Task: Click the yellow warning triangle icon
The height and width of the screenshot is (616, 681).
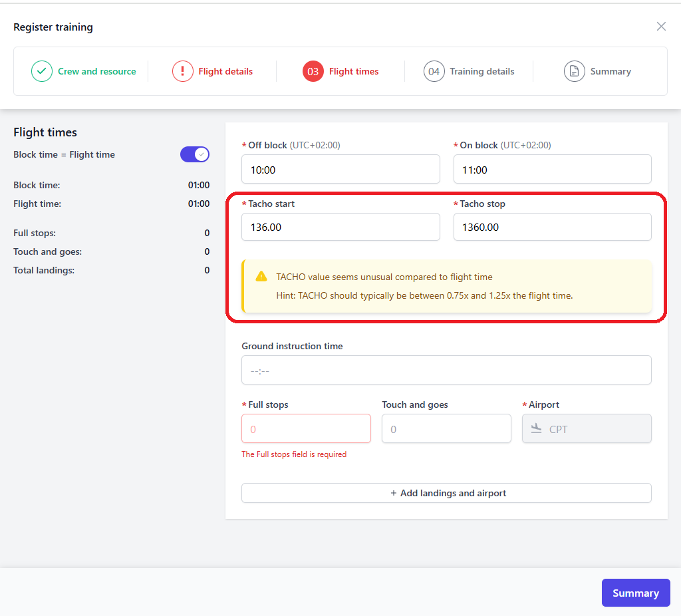Action: point(262,277)
